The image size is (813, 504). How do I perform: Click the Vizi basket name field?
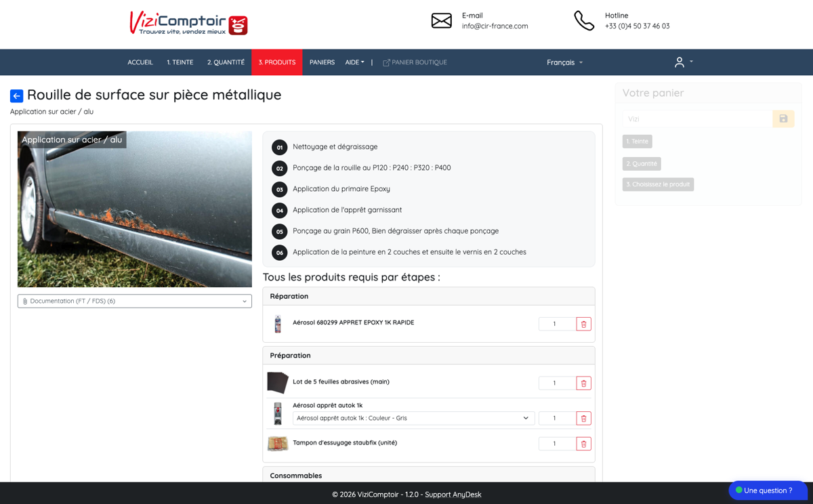[x=698, y=119]
